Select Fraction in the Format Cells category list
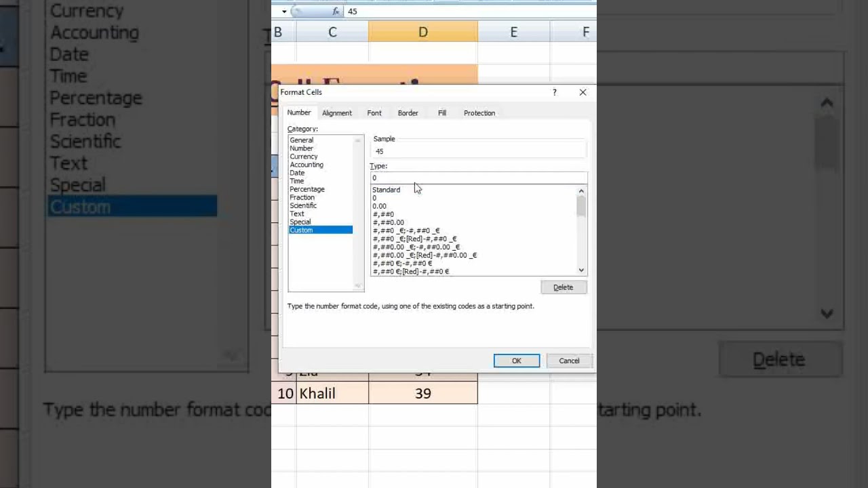This screenshot has height=488, width=868. (302, 197)
